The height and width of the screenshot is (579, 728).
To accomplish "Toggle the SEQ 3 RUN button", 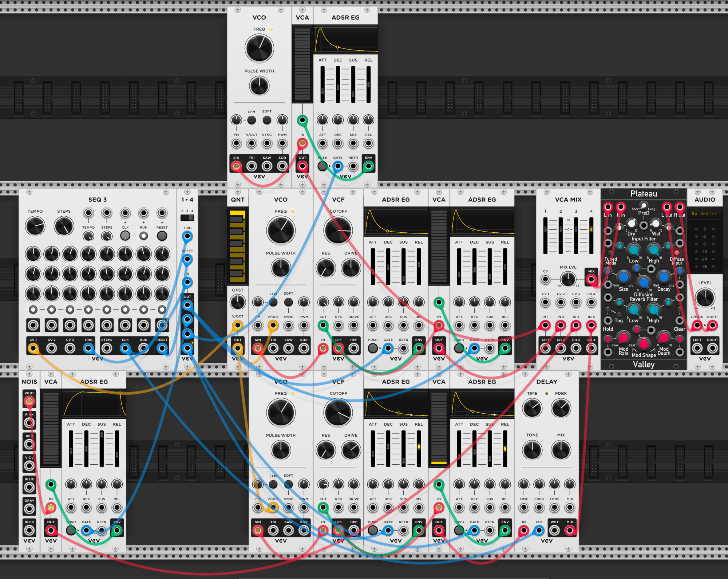I will pyautogui.click(x=143, y=236).
